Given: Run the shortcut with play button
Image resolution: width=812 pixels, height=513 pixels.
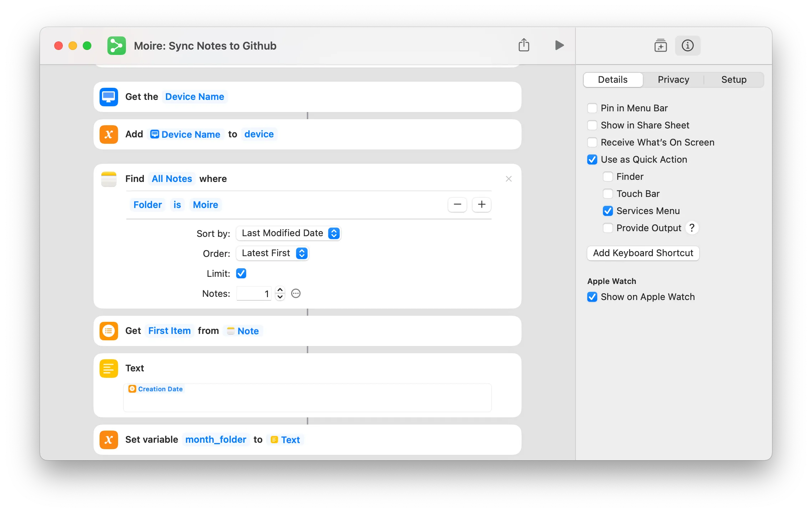Looking at the screenshot, I should 559,45.
